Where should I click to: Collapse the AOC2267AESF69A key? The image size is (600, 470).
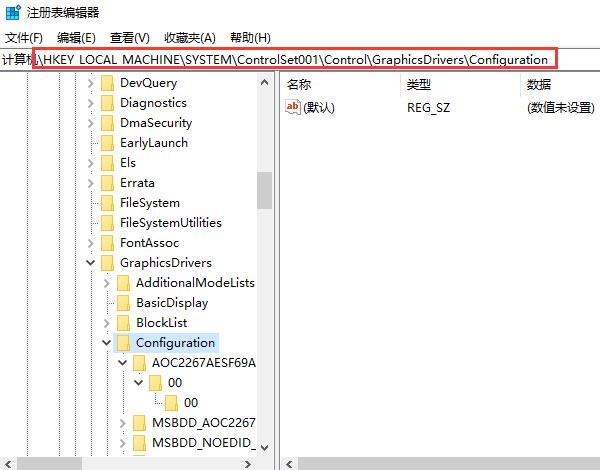point(122,362)
